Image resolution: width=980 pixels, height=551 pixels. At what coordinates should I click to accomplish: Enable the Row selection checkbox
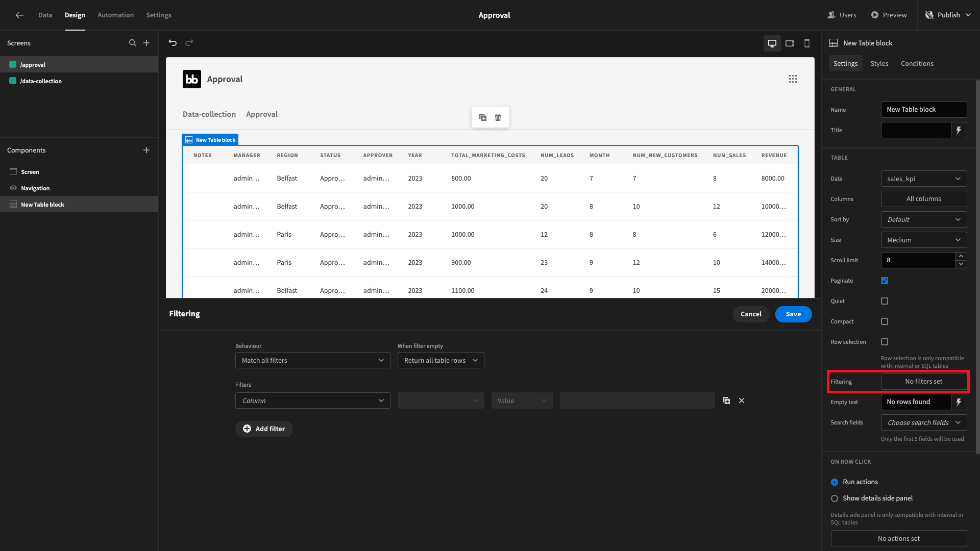(885, 342)
